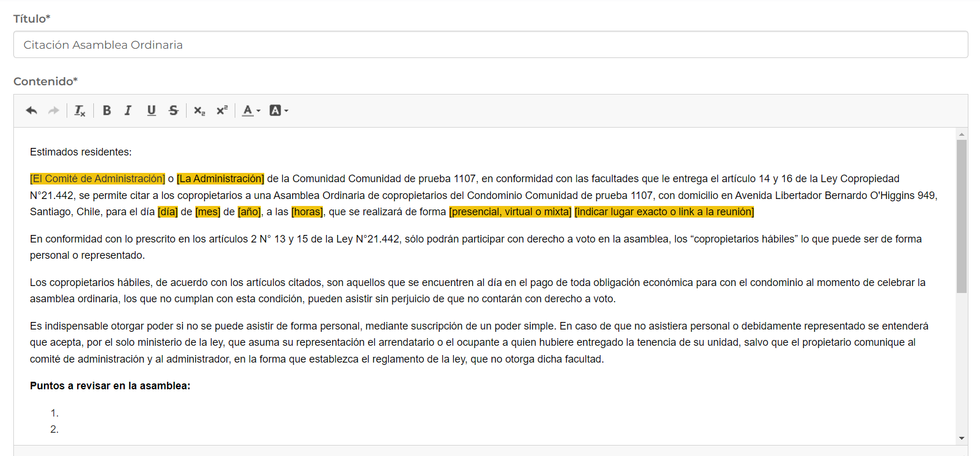Click the Undo arrow in editor toolbar
Screen dimensions: 980x456
31,110
